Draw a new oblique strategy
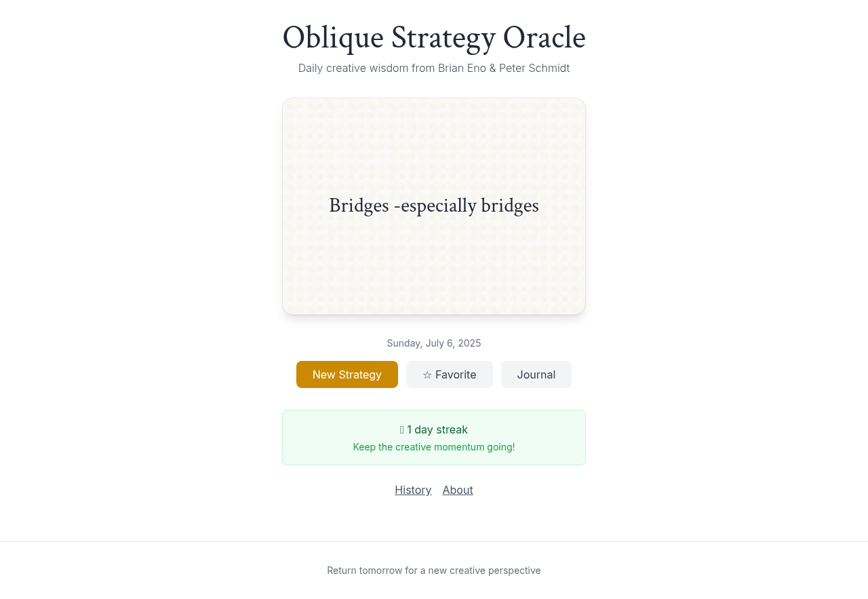The height and width of the screenshot is (599, 868). coord(347,374)
